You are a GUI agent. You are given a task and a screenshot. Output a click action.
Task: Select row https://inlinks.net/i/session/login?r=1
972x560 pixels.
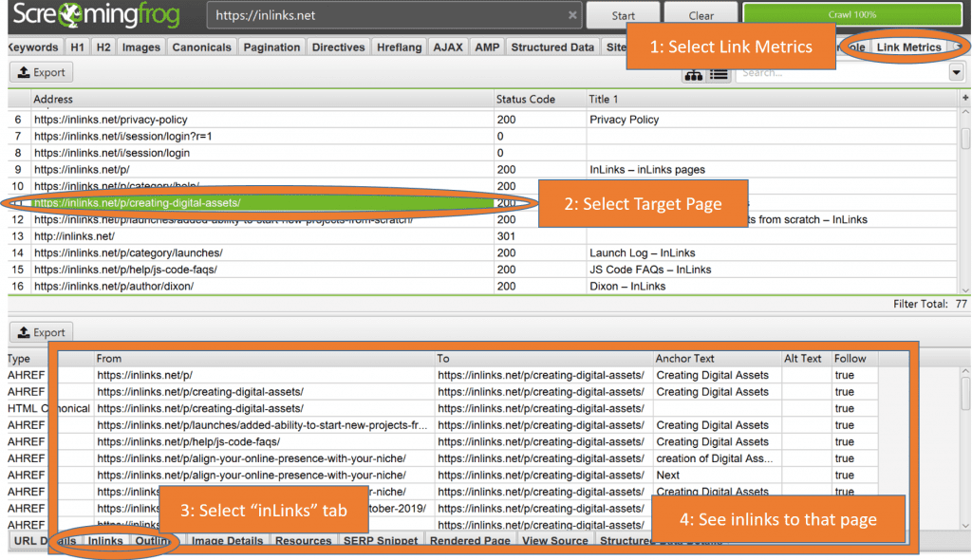pos(482,137)
